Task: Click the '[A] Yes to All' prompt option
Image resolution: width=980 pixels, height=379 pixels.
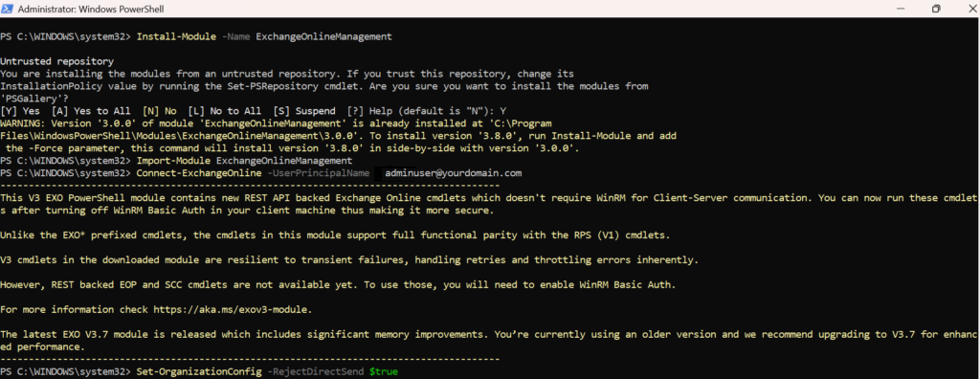Action: point(91,111)
